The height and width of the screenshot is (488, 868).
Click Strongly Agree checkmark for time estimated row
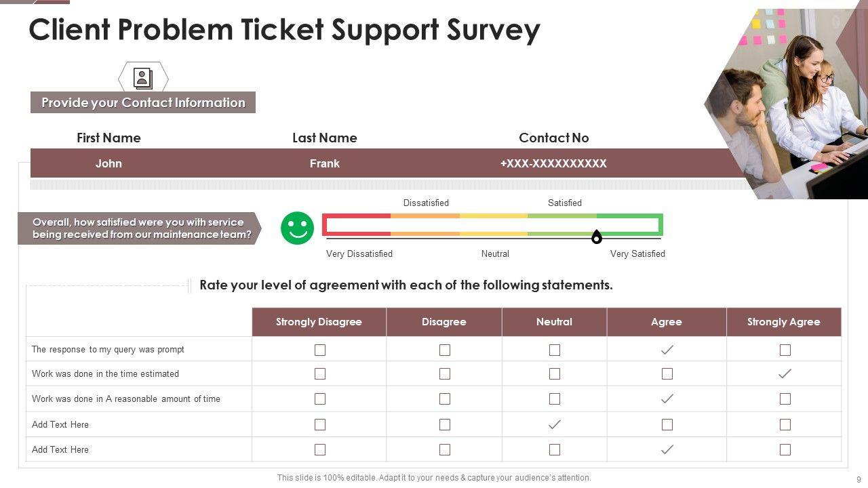[x=785, y=373]
